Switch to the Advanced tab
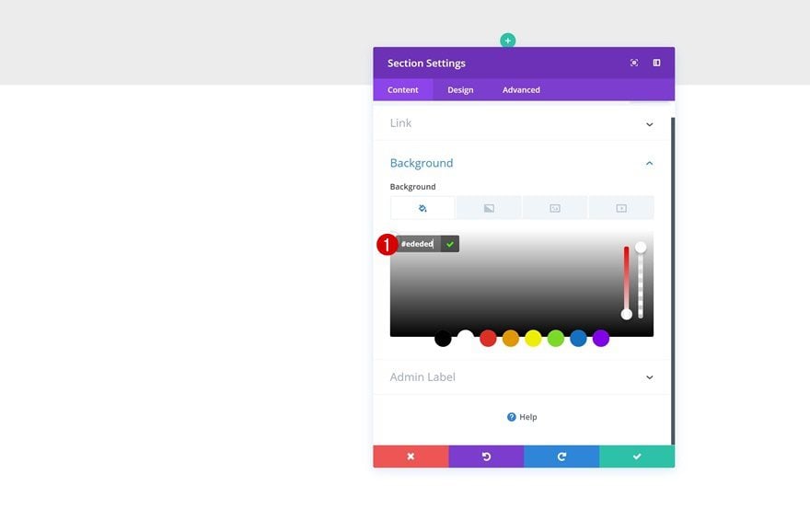This screenshot has height=532, width=810. tap(521, 90)
